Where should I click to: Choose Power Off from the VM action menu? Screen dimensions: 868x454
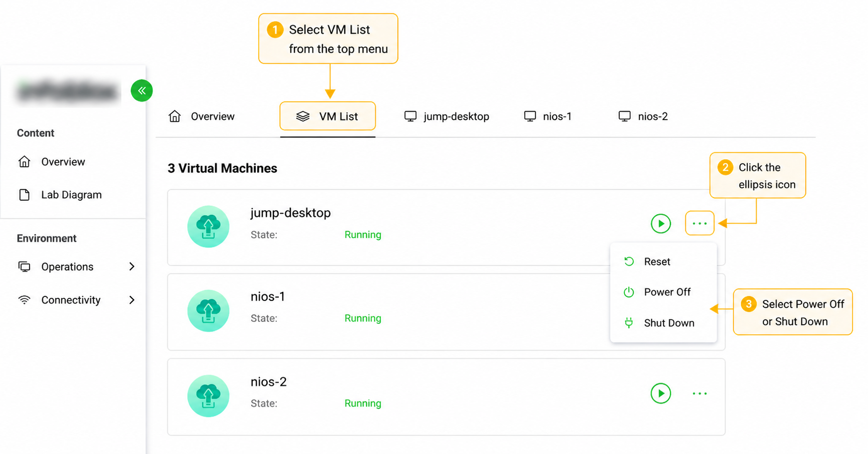click(x=664, y=292)
